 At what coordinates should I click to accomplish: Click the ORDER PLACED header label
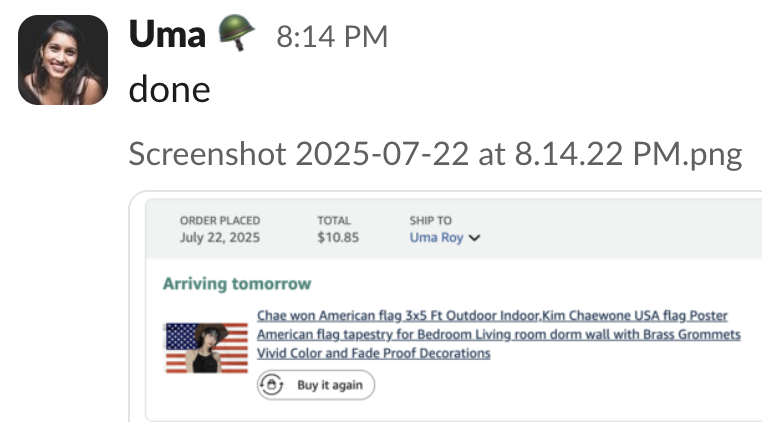click(x=220, y=221)
